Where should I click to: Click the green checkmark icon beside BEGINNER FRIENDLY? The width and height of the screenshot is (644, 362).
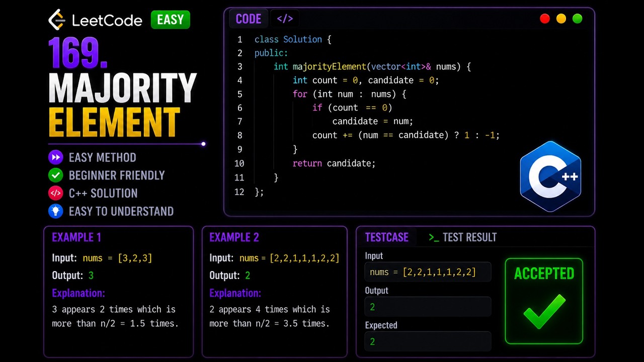tap(55, 175)
